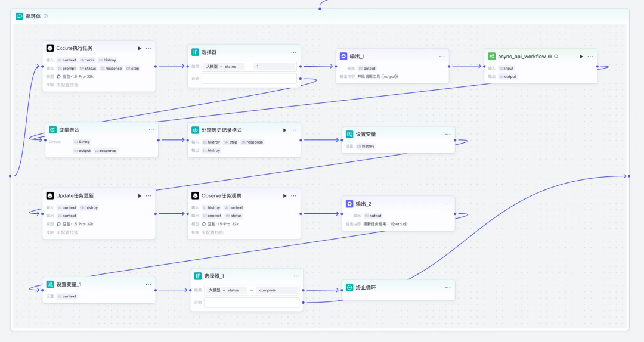This screenshot has height=342, width=644.
Task: Click the info icon on async_api_workflow
Action: 556,57
